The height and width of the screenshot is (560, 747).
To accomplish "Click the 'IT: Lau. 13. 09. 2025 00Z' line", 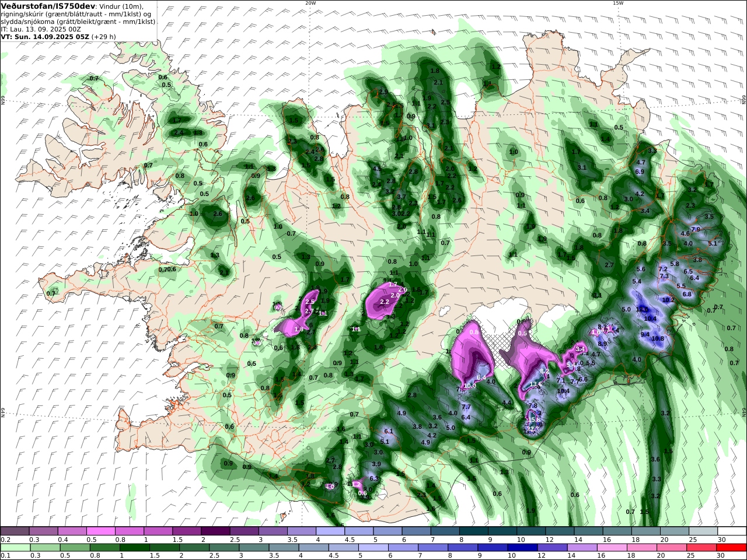I will [41, 29].
